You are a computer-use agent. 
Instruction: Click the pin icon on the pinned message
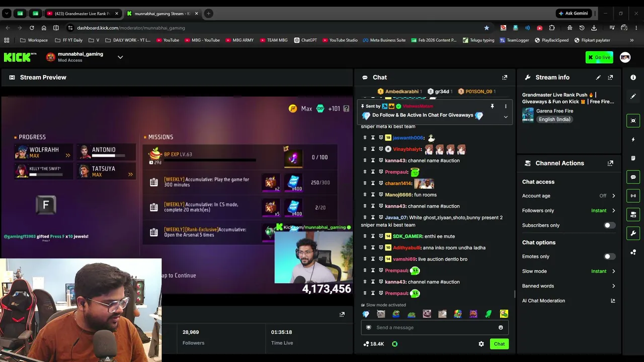click(x=492, y=106)
